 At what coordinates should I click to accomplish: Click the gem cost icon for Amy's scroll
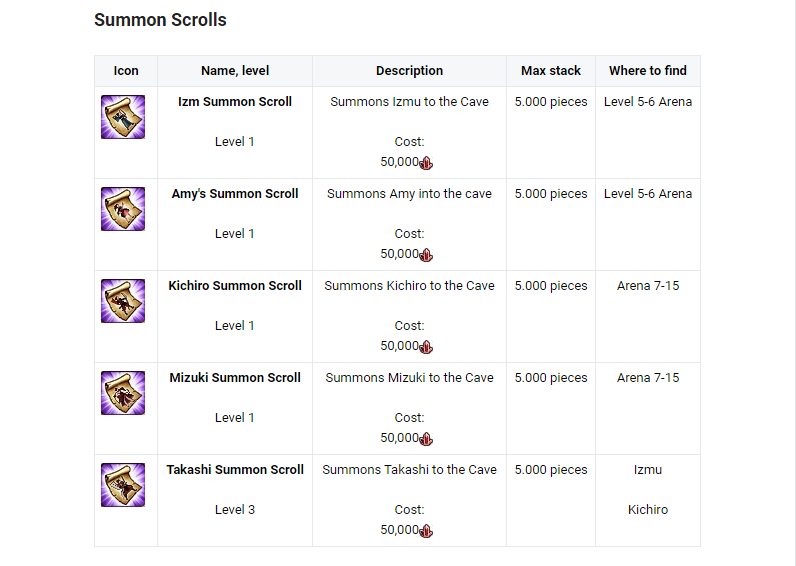tap(426, 255)
